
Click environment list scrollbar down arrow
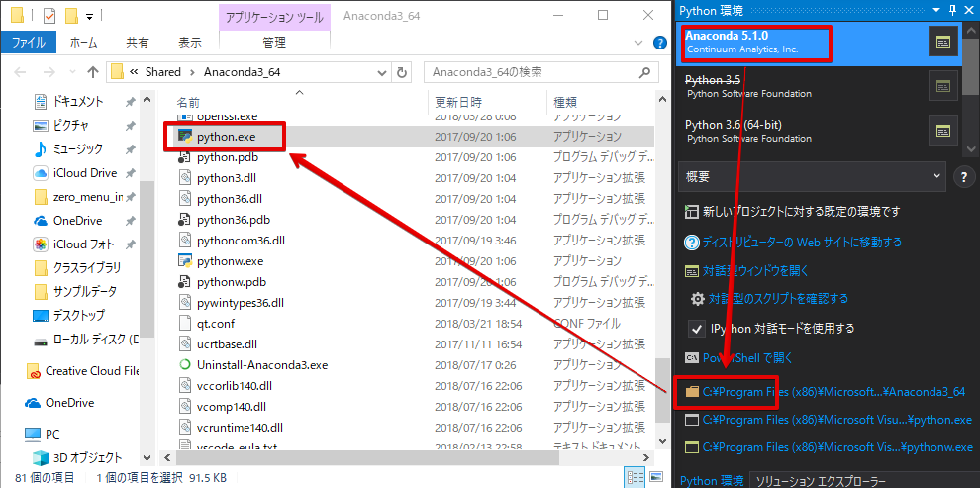click(971, 148)
